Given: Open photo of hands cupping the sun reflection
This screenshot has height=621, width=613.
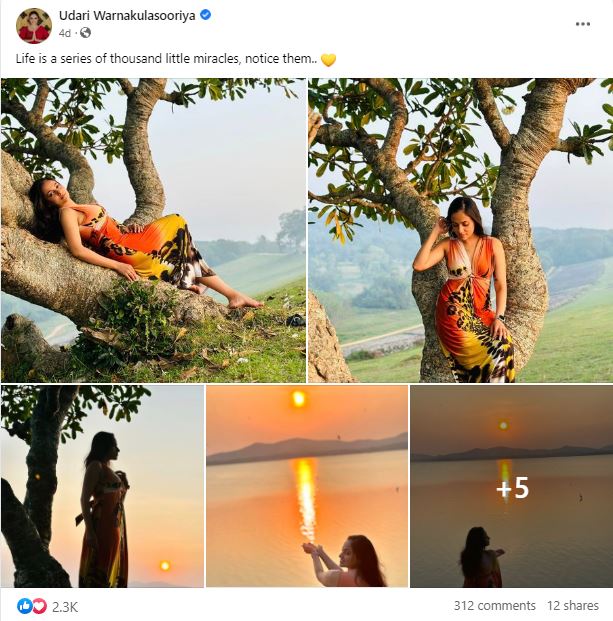Looking at the screenshot, I should click(x=306, y=486).
